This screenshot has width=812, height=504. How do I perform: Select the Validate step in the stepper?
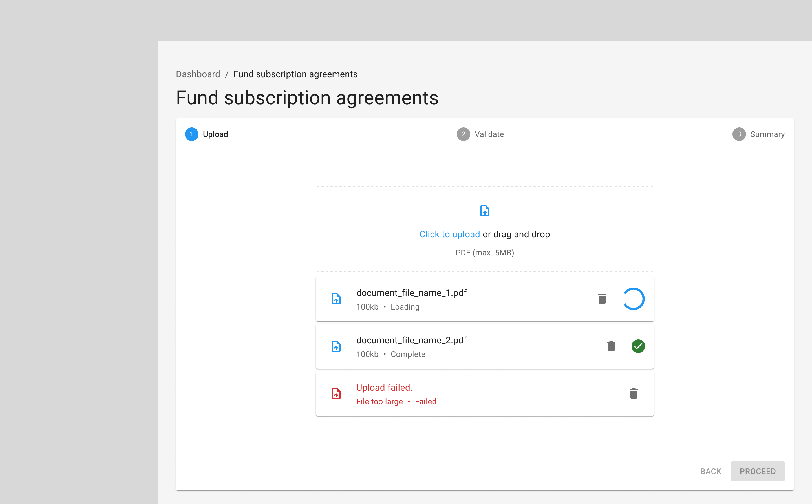coord(480,134)
